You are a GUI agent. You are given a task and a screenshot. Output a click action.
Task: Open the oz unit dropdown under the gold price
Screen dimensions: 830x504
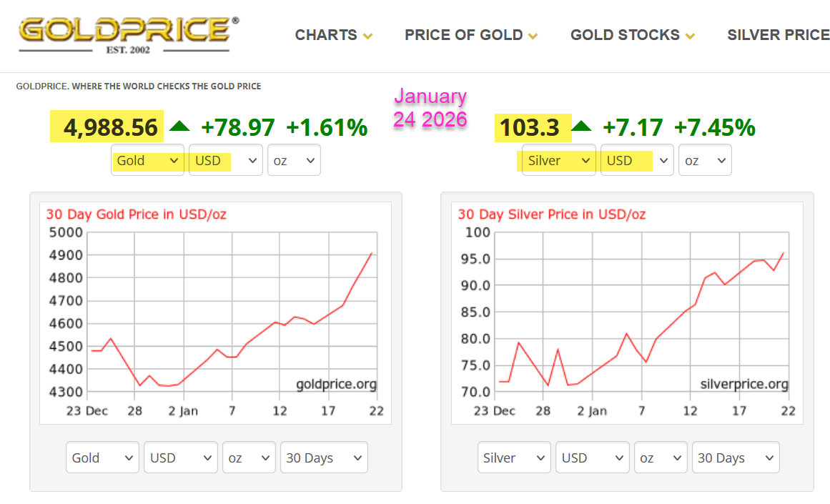coord(293,159)
